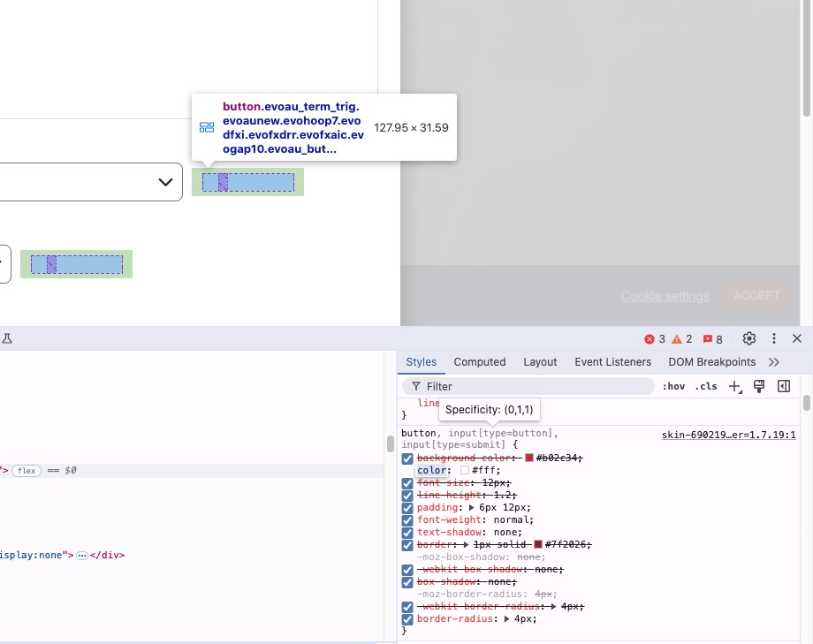This screenshot has height=644, width=813.
Task: Open DevTools settings gear
Action: point(749,338)
